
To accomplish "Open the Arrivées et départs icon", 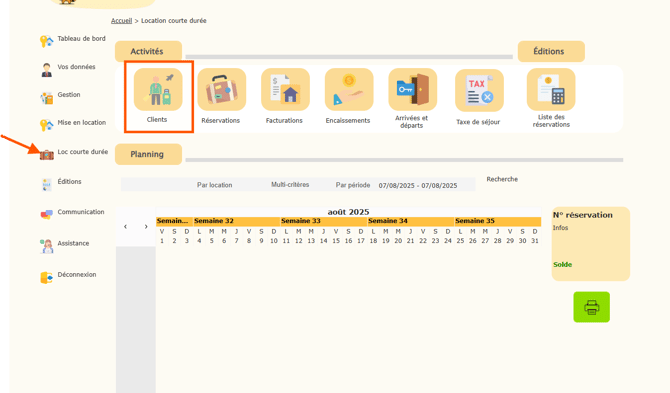I will pyautogui.click(x=413, y=89).
